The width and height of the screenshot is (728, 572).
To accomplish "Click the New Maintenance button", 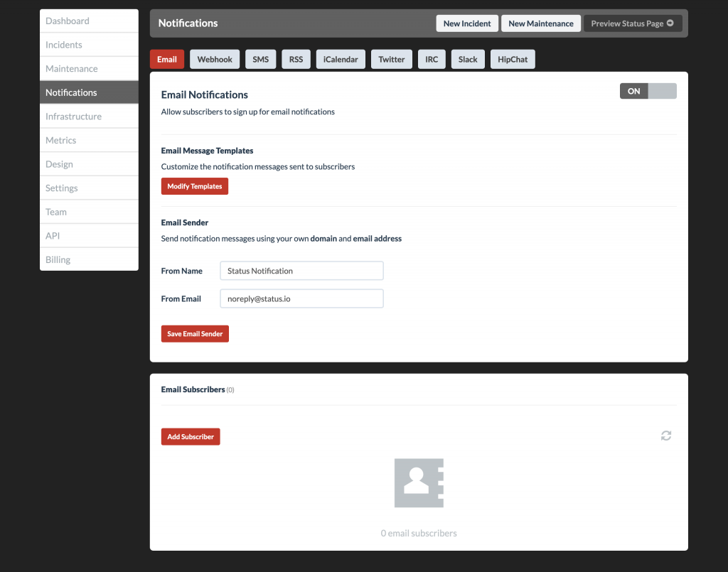I will pos(540,23).
